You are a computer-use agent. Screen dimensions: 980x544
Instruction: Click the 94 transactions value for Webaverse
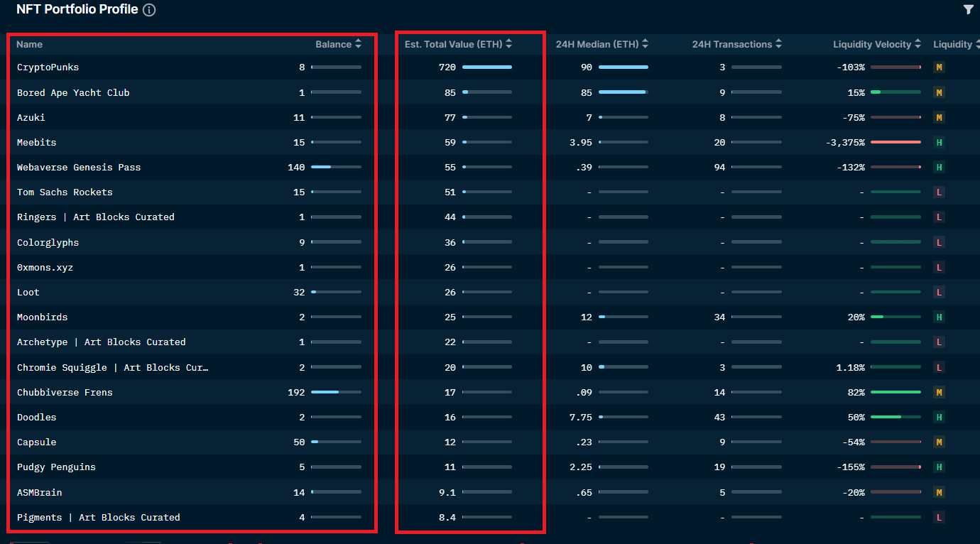click(720, 167)
